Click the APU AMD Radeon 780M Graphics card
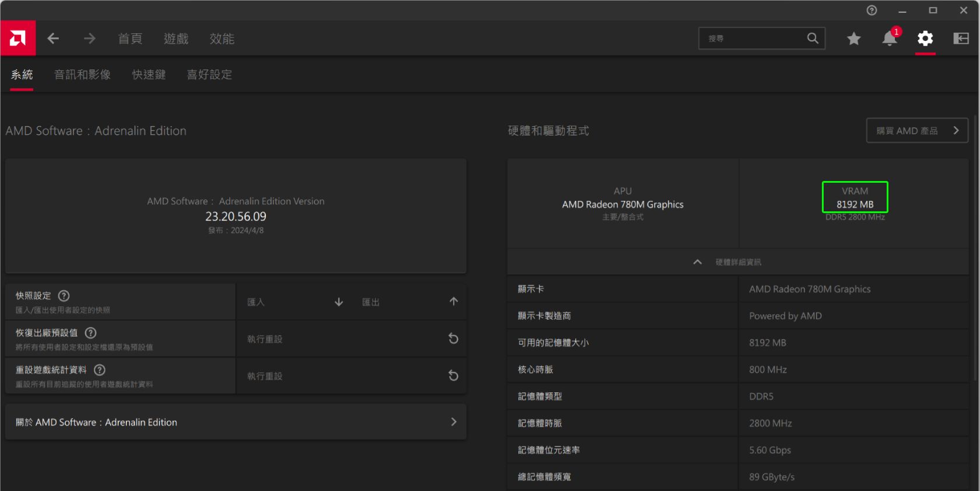 pyautogui.click(x=623, y=204)
